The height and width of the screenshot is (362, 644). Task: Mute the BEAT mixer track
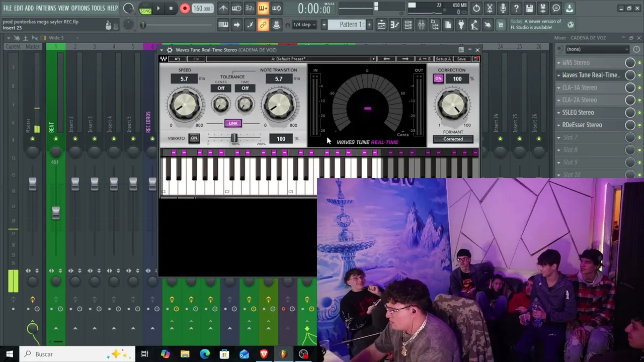click(x=56, y=139)
